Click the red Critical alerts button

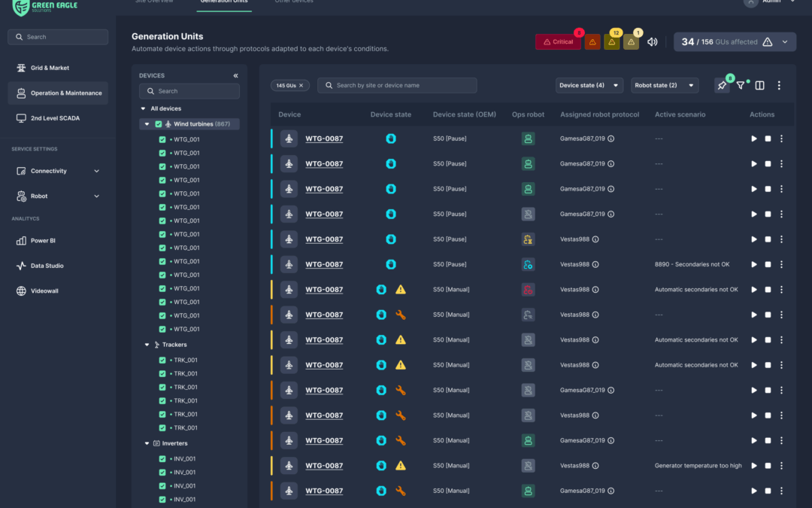point(558,42)
